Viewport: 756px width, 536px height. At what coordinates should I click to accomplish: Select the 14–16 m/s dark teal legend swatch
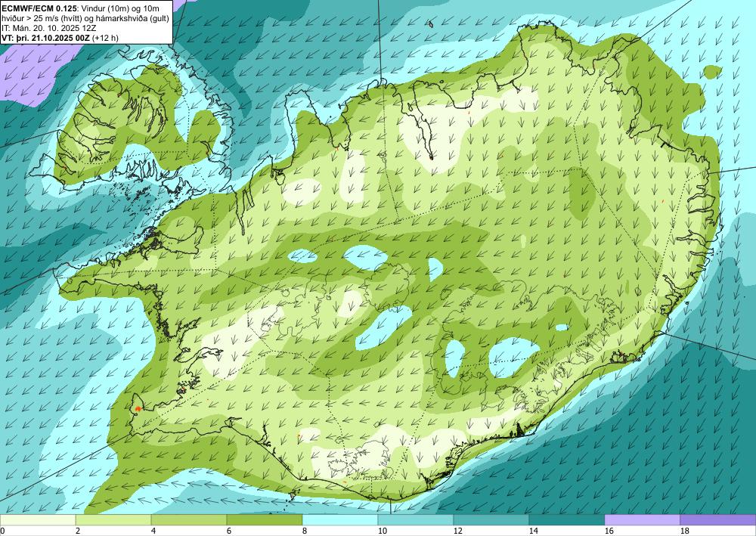[567, 520]
